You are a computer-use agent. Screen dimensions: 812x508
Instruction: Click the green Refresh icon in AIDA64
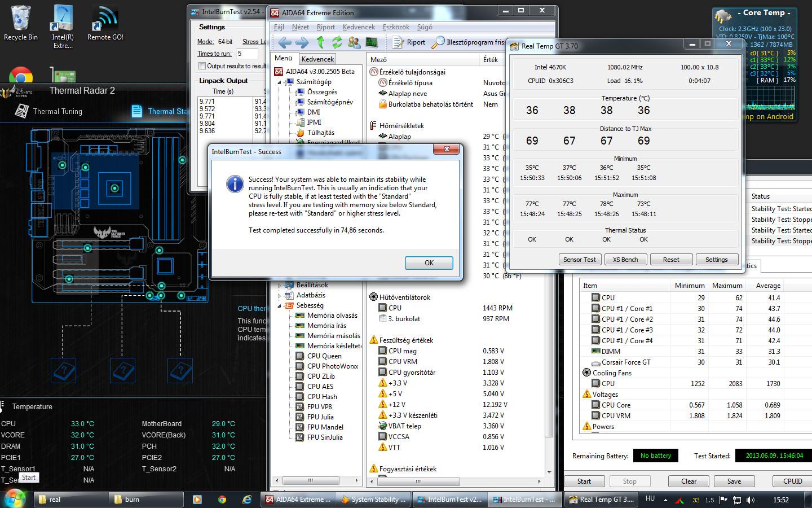(x=337, y=42)
